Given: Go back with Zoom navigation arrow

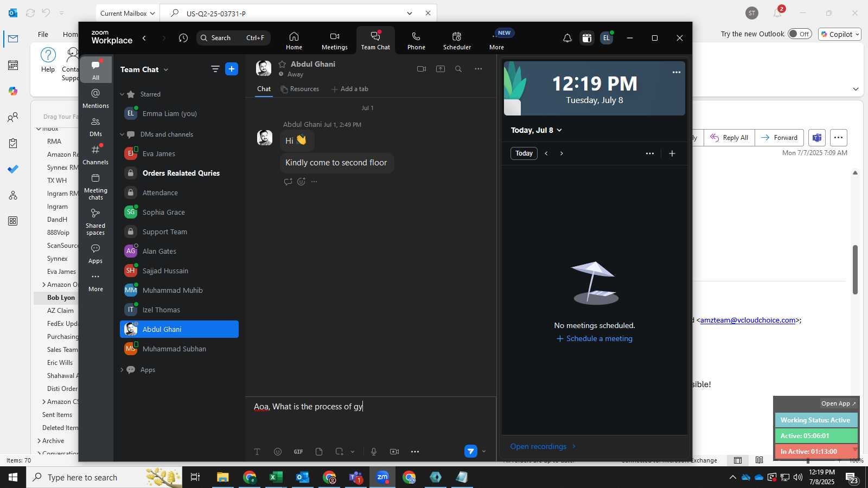Looking at the screenshot, I should click(x=144, y=38).
